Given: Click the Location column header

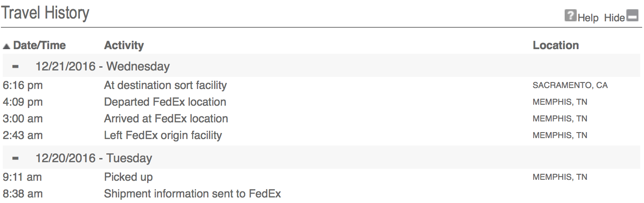Looking at the screenshot, I should [x=556, y=45].
